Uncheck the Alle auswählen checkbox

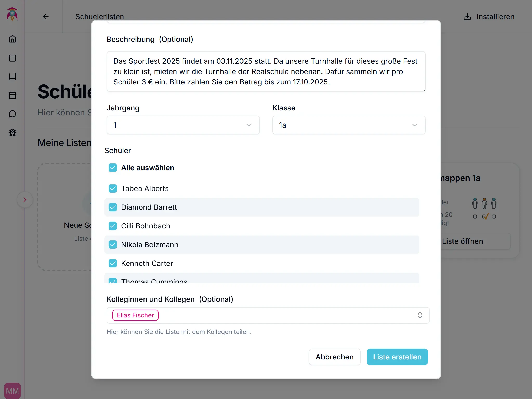(113, 168)
